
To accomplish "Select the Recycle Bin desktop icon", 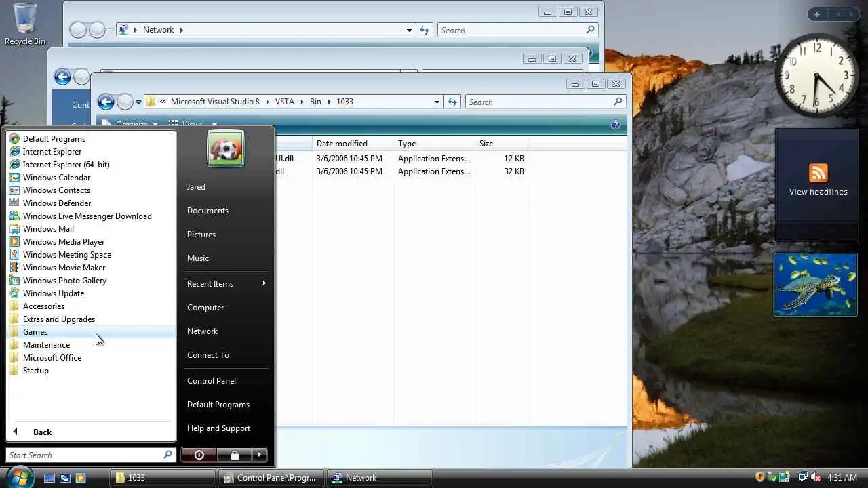I will (25, 24).
